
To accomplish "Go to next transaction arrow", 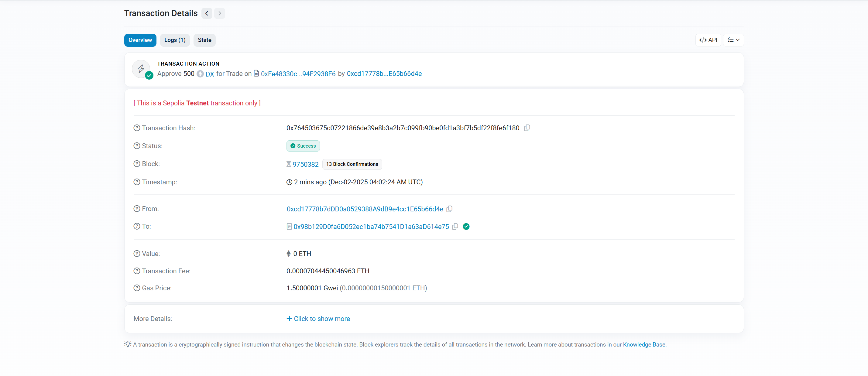I will tap(220, 13).
